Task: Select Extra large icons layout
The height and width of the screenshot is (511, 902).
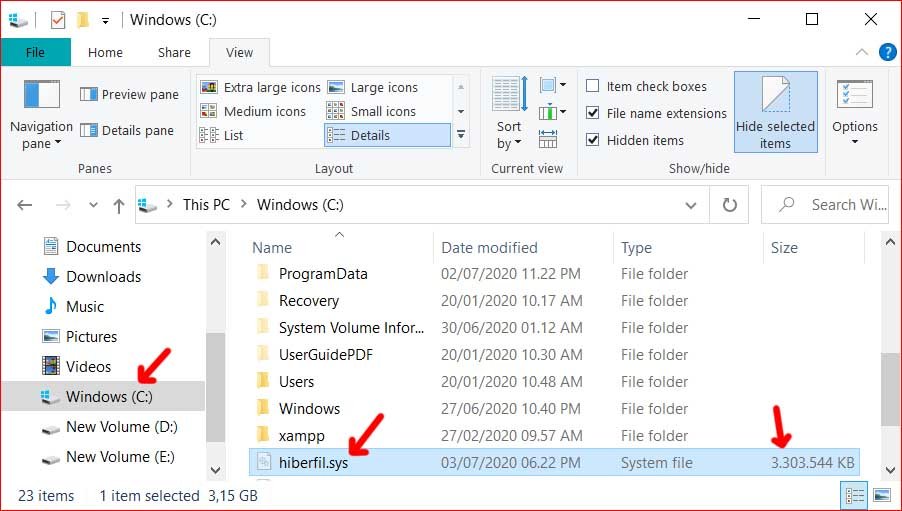Action: 260,87
